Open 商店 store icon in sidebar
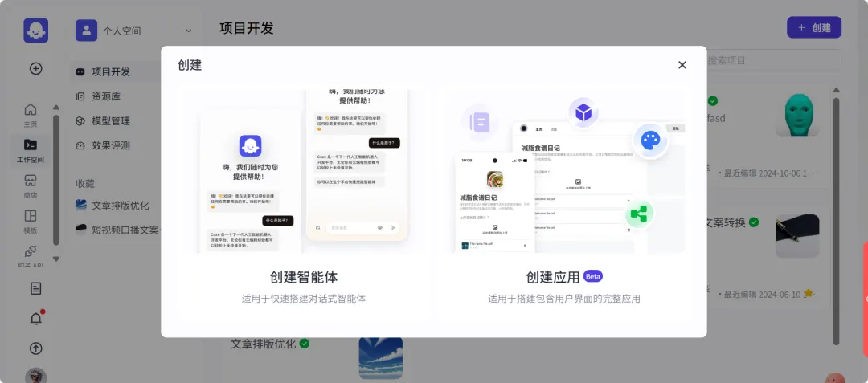Image resolution: width=868 pixels, height=383 pixels. pos(31,181)
